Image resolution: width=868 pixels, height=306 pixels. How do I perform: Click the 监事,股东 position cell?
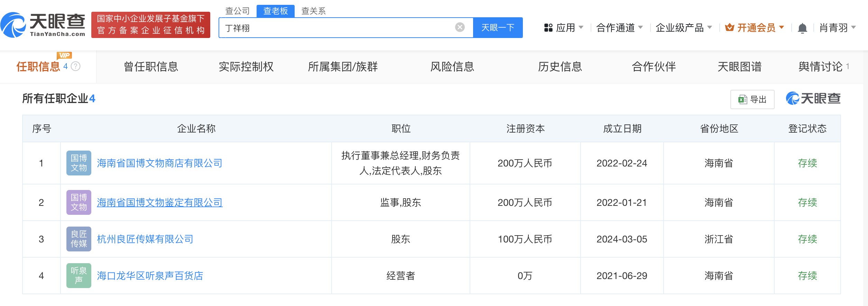click(x=400, y=202)
